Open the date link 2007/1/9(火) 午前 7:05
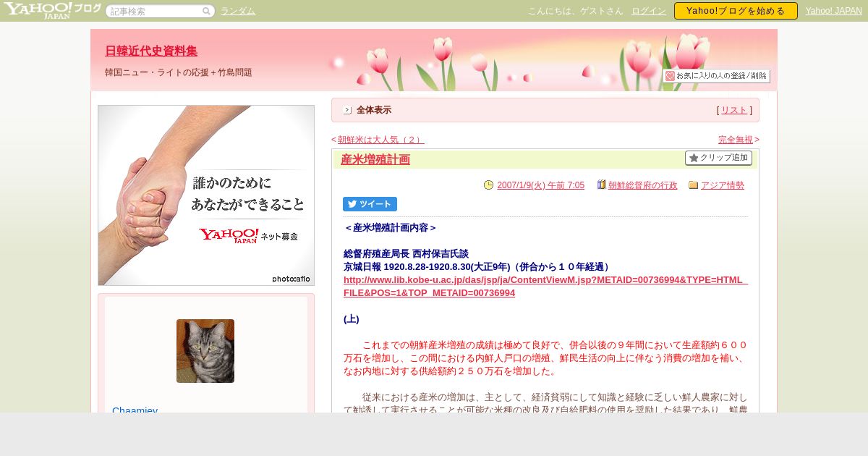 [540, 185]
